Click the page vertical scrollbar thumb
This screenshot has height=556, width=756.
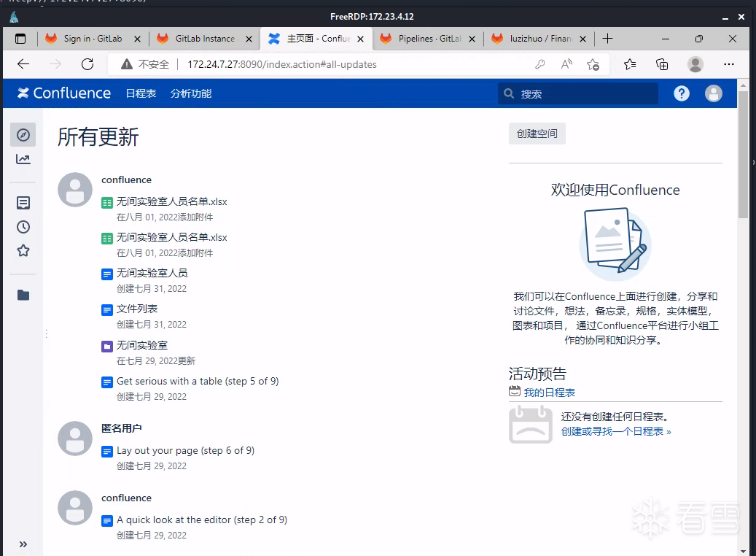(x=743, y=155)
